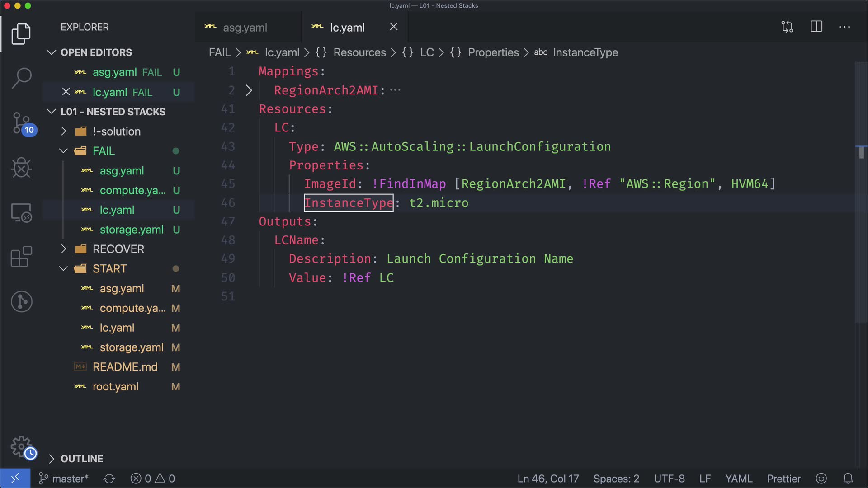Open the Search view in activity bar
This screenshot has height=488, width=868.
21,78
